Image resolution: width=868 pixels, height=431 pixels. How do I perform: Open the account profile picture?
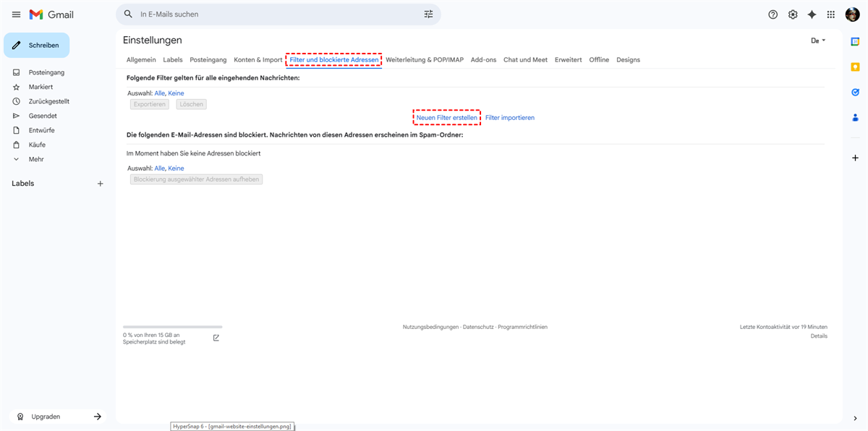tap(852, 14)
